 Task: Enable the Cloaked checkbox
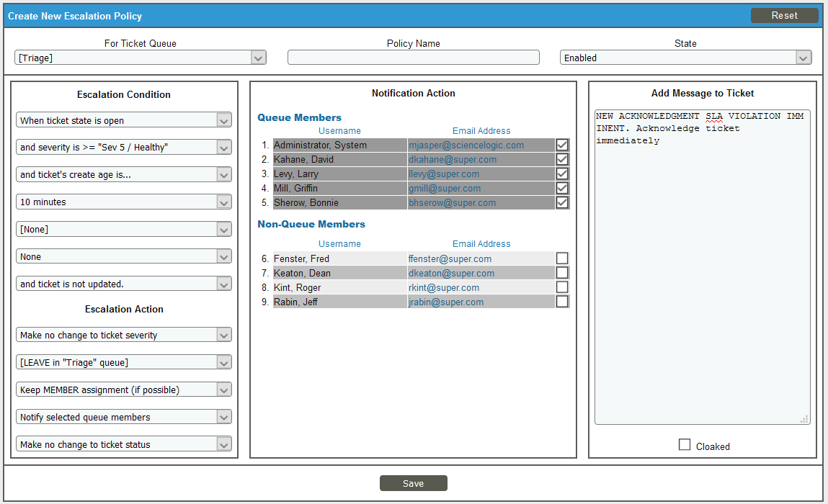685,445
